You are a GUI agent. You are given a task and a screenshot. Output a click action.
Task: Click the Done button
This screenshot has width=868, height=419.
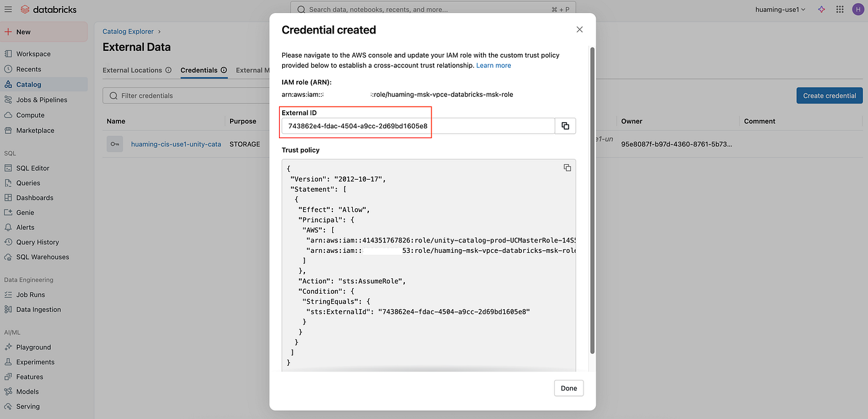tap(569, 388)
